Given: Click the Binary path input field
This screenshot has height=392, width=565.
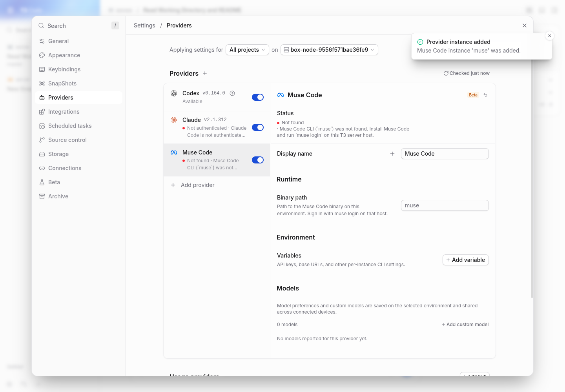Looking at the screenshot, I should pyautogui.click(x=445, y=205).
